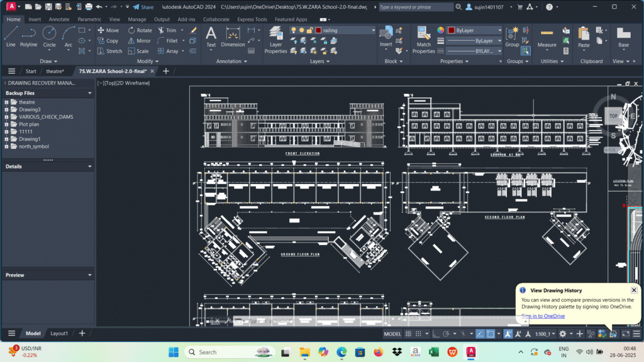Select the Dimension tool

(x=233, y=36)
